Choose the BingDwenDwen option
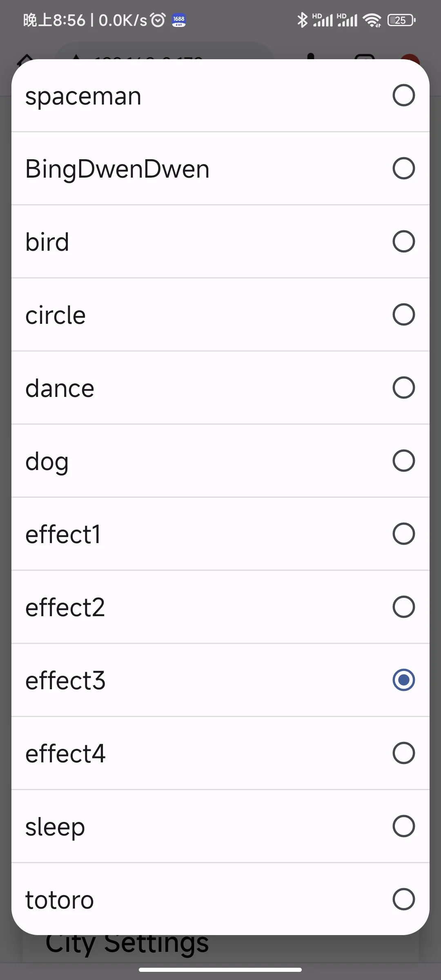441x980 pixels. point(403,168)
